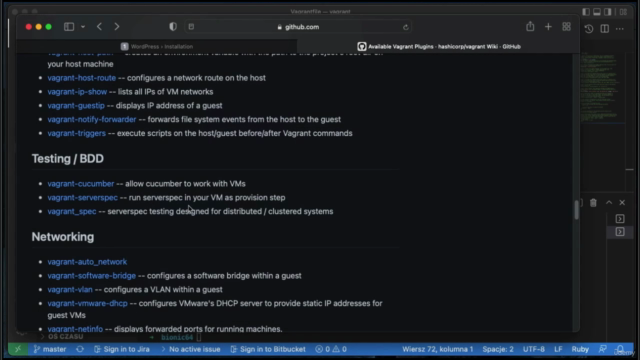The width and height of the screenshot is (640, 360).
Task: Toggle VS Code bottom panel layout
Action: [597, 12]
